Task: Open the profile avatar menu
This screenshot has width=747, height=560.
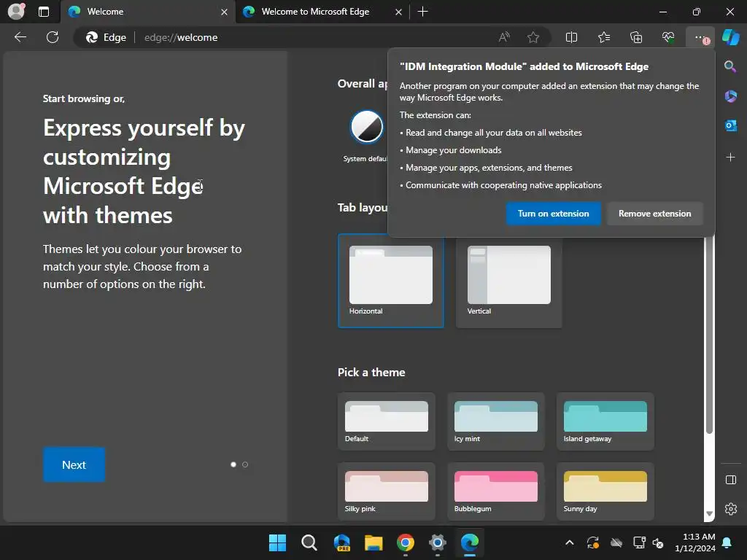Action: click(17, 12)
